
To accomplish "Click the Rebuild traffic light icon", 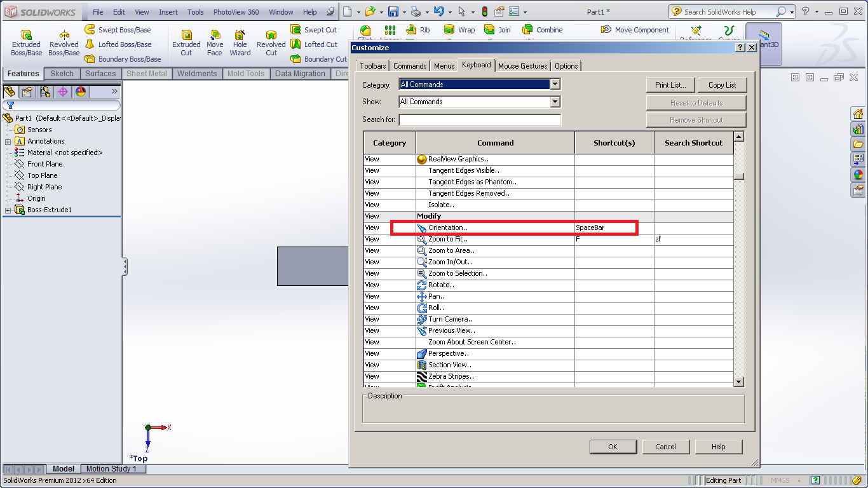I will pyautogui.click(x=484, y=11).
